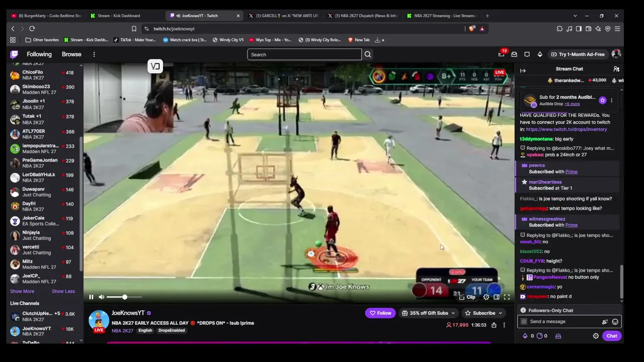Collapse the Stream Chat panel
Viewport: 644px width, 362px height.
[x=523, y=71]
